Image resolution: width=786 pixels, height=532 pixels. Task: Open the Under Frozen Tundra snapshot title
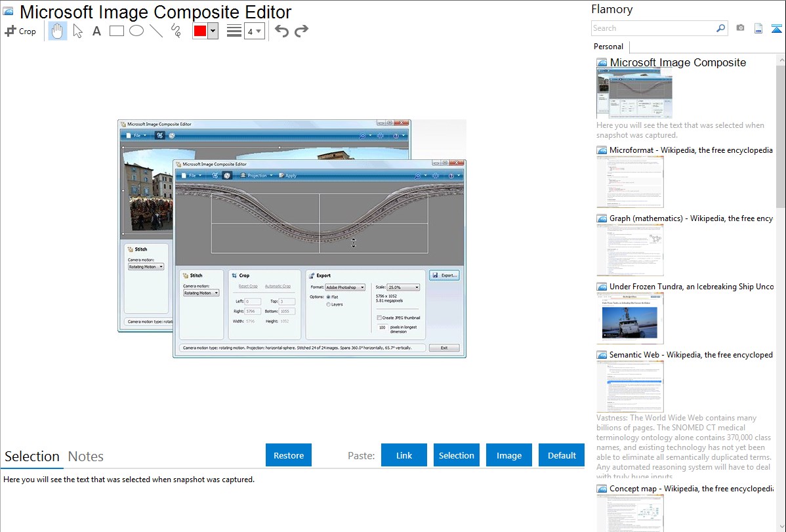click(x=692, y=286)
